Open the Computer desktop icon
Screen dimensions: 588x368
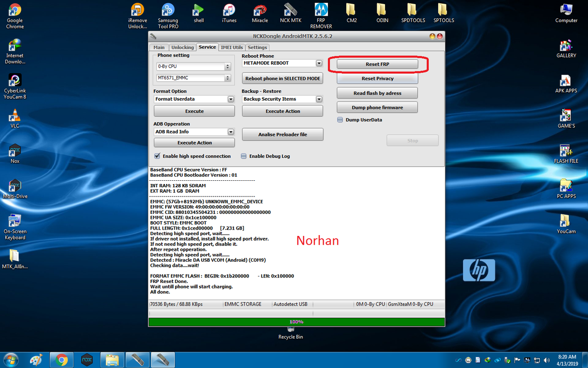point(566,13)
